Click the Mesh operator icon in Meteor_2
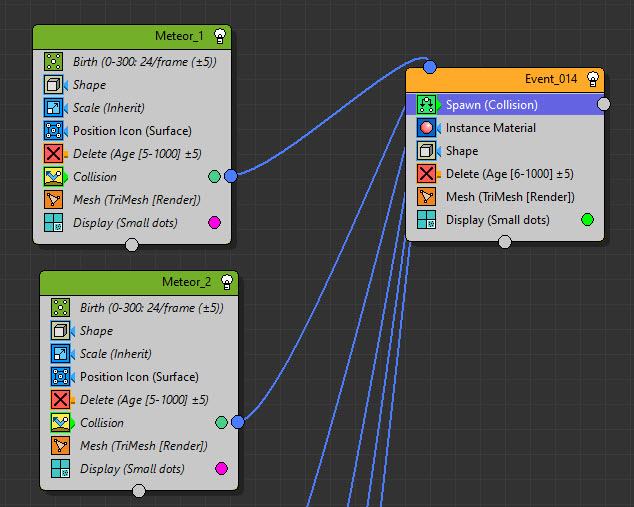 pyautogui.click(x=60, y=446)
